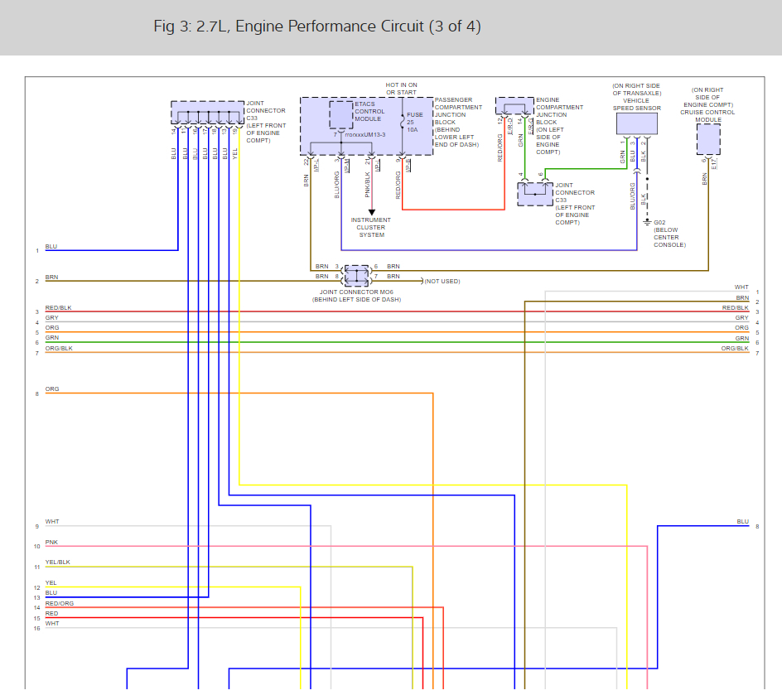Click the 'GRY' label on right row 4
782x700 pixels.
coord(742,317)
